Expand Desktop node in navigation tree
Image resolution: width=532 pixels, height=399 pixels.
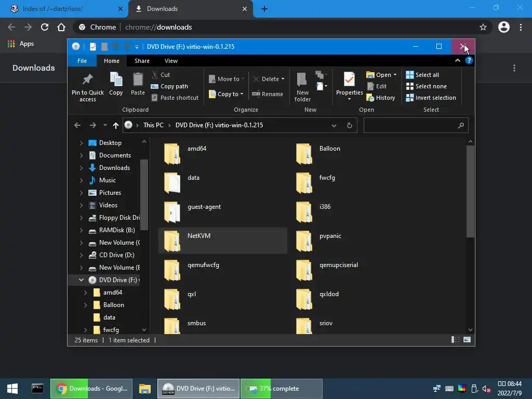[x=81, y=143]
